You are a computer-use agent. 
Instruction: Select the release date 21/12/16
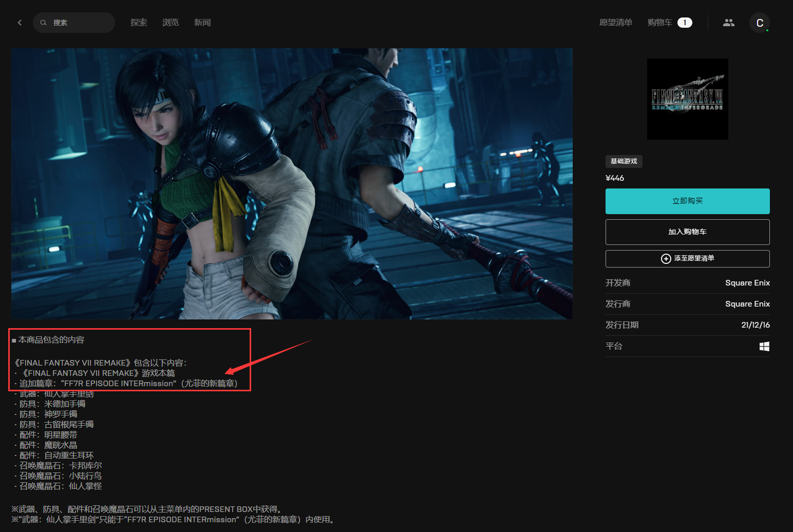[x=756, y=325]
